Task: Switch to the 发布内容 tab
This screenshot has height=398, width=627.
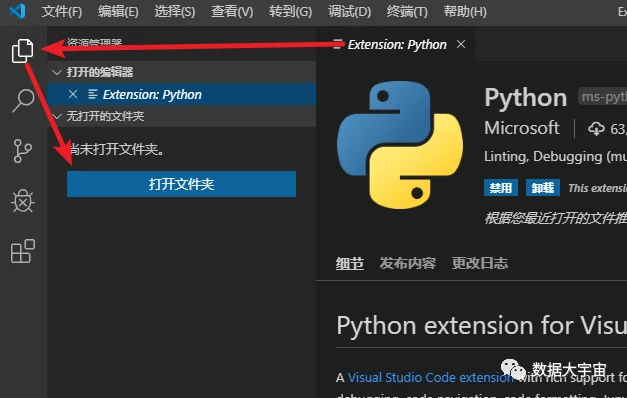Action: (407, 263)
